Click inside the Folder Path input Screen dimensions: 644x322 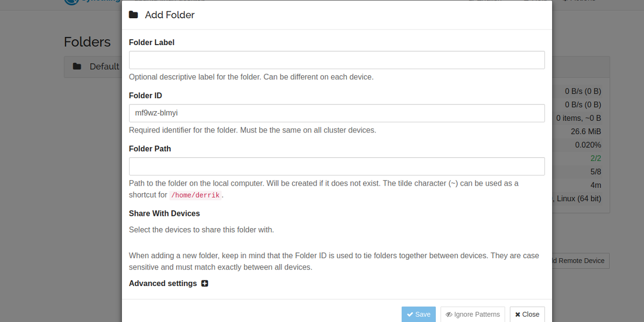337,166
